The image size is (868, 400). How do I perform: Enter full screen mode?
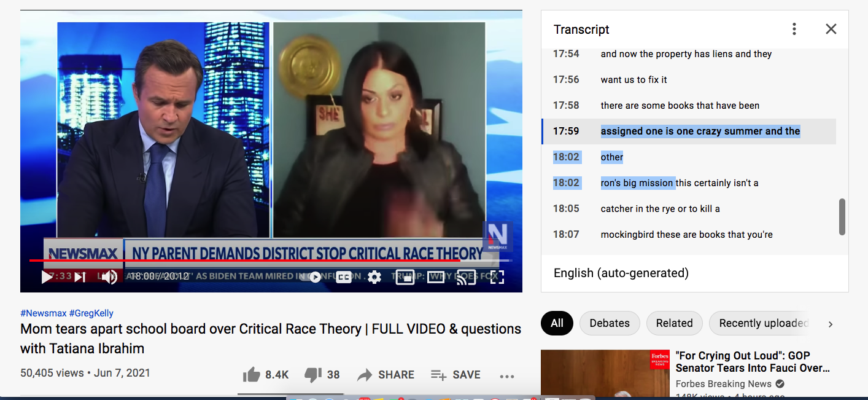(x=497, y=277)
